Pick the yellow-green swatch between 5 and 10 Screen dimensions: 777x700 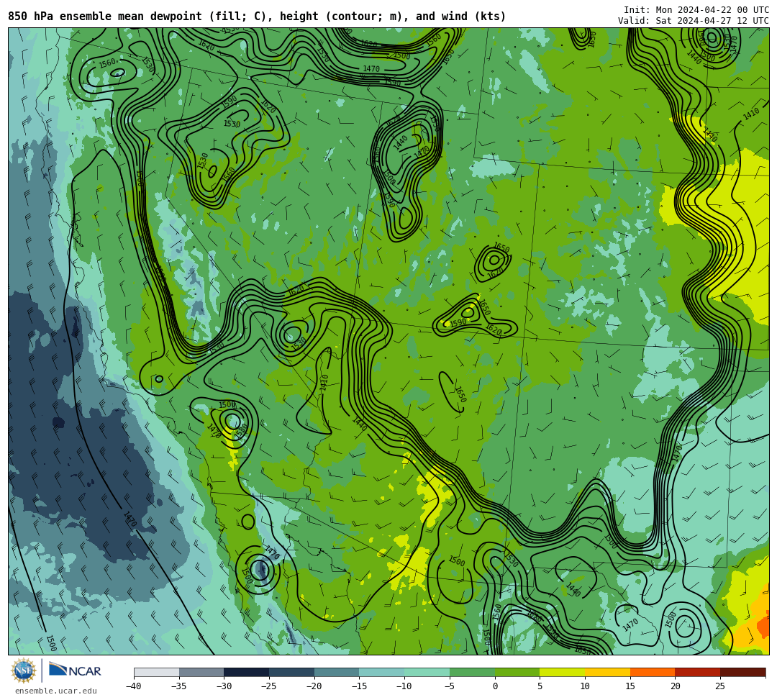tap(563, 672)
